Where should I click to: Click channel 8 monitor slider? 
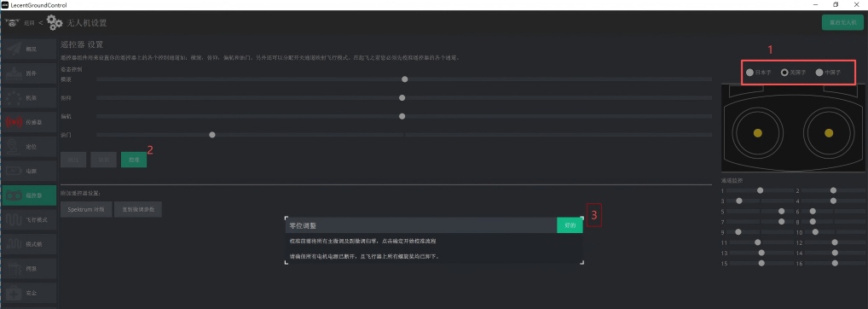pos(813,221)
